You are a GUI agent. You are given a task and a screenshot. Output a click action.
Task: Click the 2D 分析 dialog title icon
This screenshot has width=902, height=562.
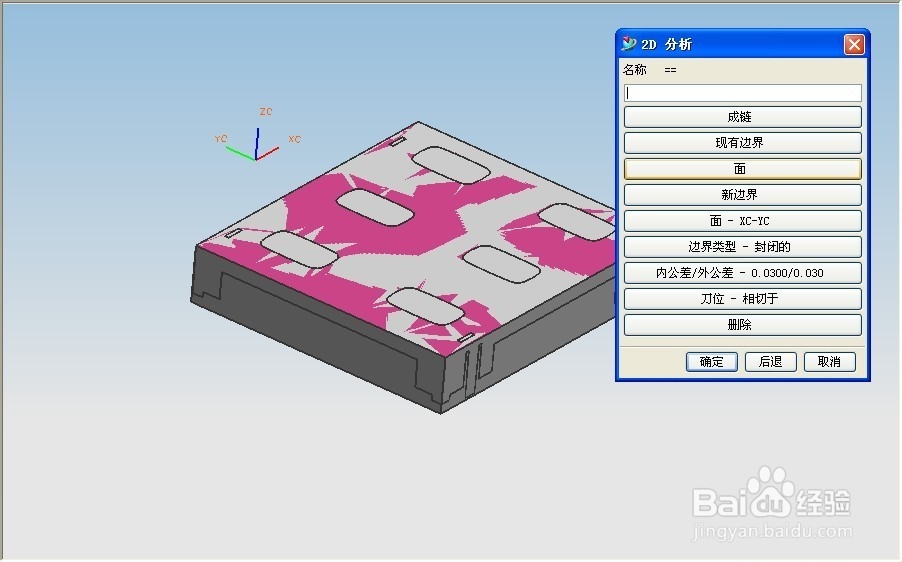click(x=629, y=44)
